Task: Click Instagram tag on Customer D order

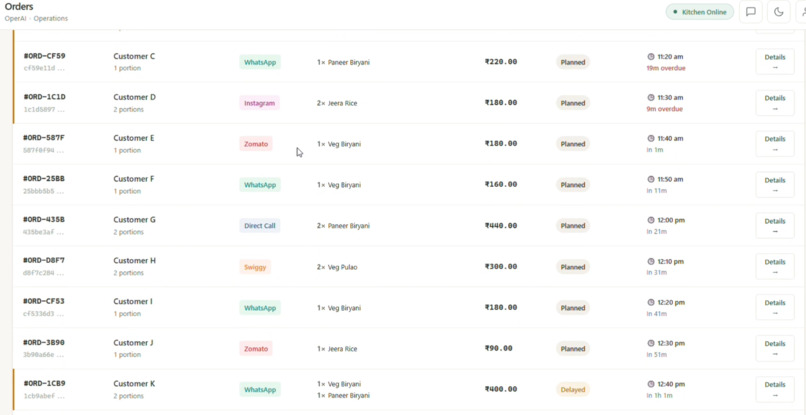Action: pos(260,103)
